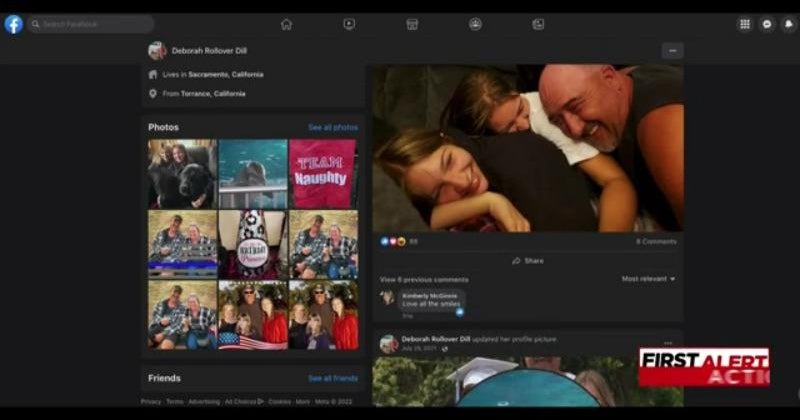Open the dolphin photo thumbnail

pos(253,174)
